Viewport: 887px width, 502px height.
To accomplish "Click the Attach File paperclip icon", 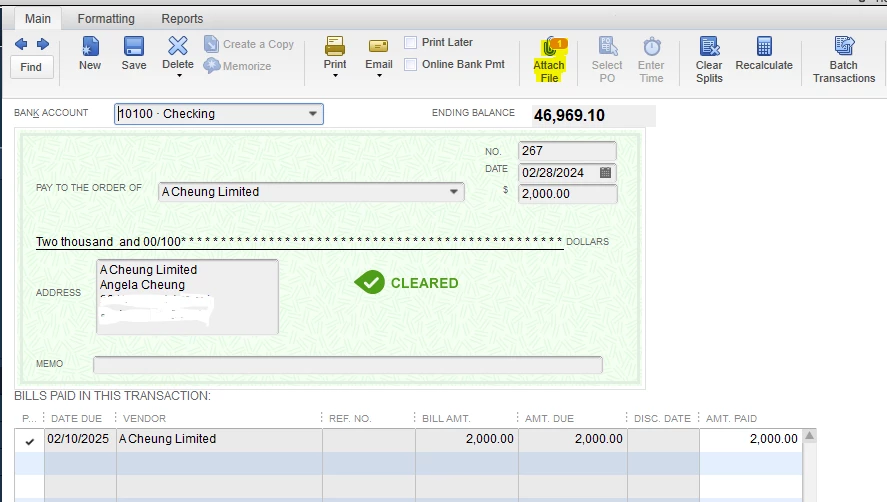I will [x=549, y=48].
